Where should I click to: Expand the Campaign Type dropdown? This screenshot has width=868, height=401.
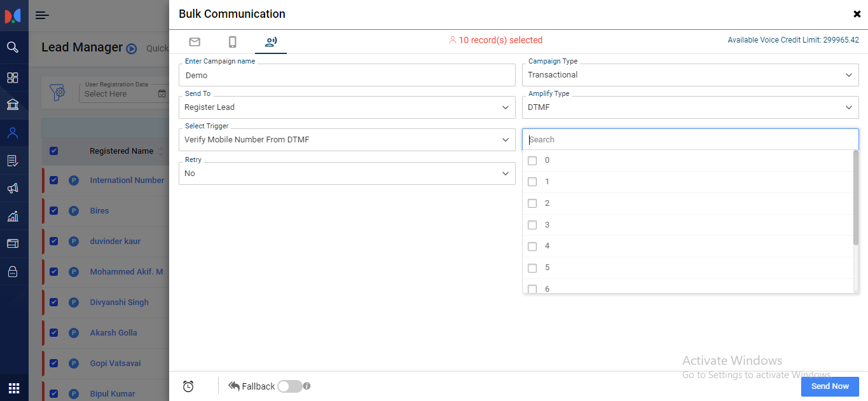click(x=690, y=75)
